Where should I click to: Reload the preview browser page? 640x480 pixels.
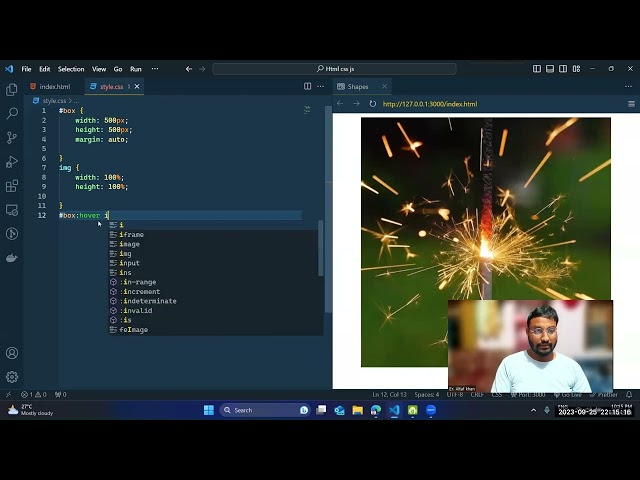(x=373, y=104)
